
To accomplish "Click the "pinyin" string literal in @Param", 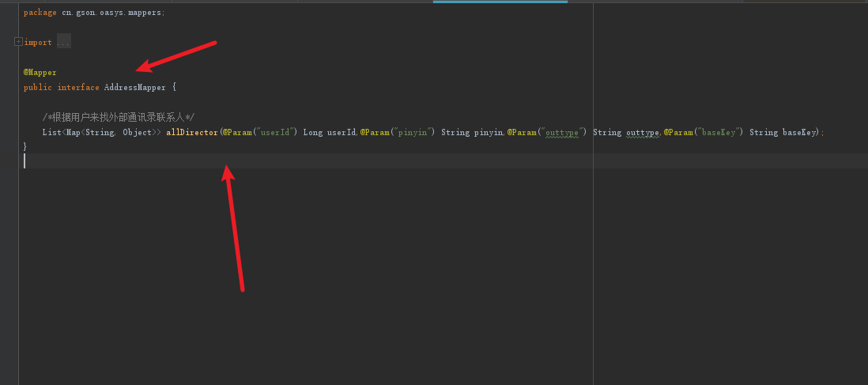I will (x=412, y=132).
